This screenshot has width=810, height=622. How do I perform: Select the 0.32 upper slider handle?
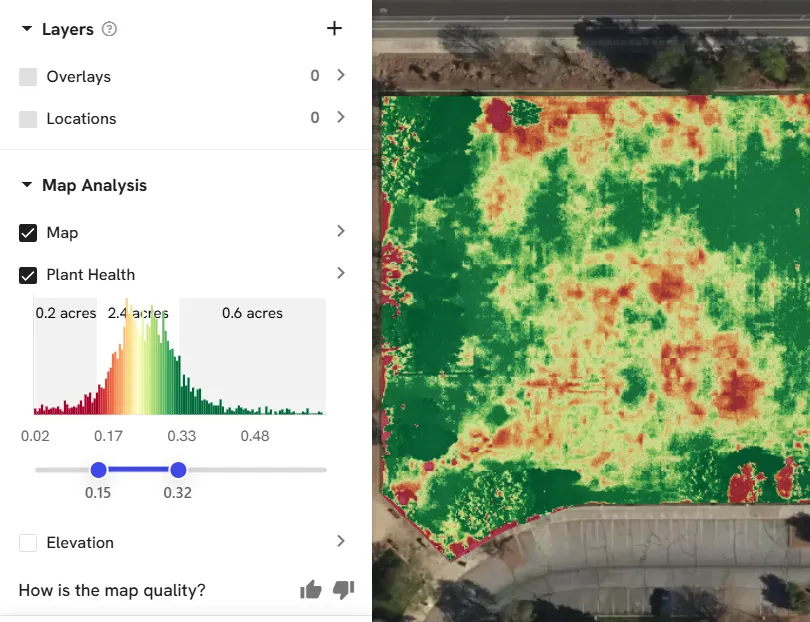[x=178, y=470]
